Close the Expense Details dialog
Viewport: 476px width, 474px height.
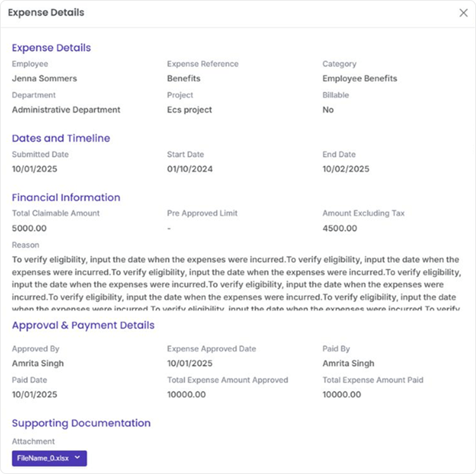click(x=463, y=13)
